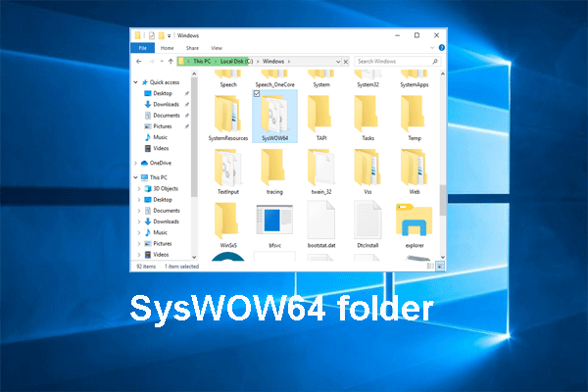
Task: Select the TAPI folder
Action: (321, 119)
